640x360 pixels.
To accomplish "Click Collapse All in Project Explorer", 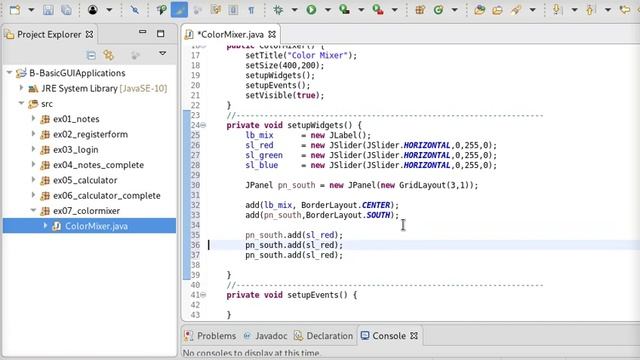I will (x=91, y=55).
